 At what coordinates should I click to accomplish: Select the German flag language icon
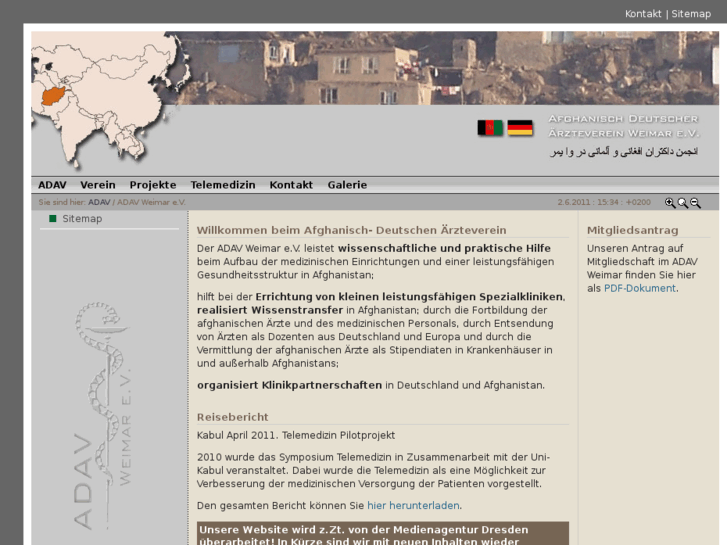520,128
